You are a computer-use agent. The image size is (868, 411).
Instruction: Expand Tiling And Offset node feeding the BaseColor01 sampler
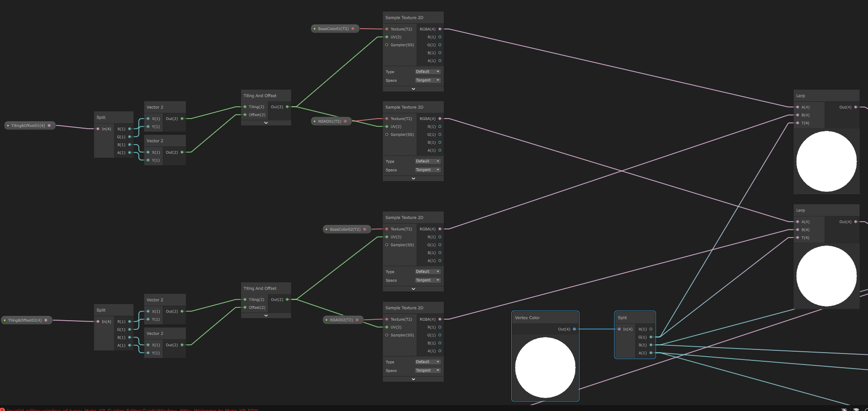pyautogui.click(x=266, y=123)
